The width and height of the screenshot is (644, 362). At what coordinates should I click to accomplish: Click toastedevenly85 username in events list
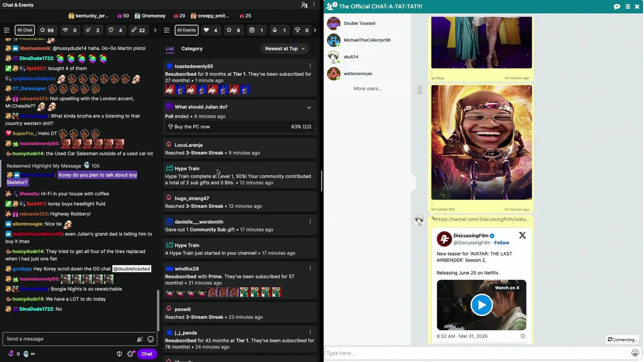click(194, 66)
